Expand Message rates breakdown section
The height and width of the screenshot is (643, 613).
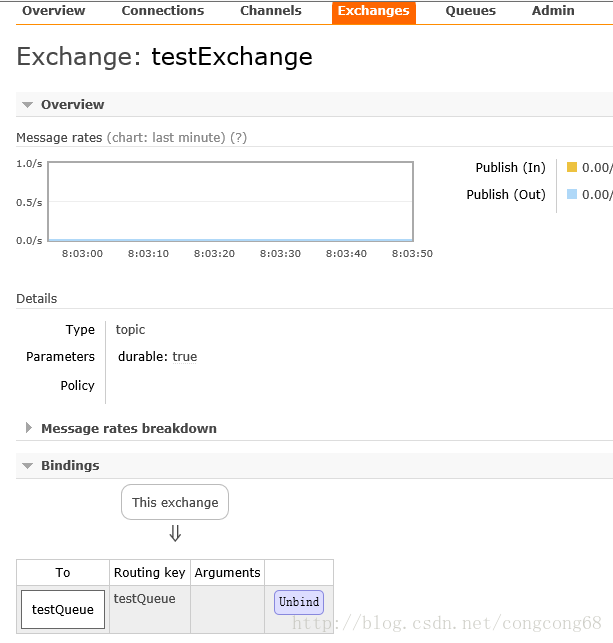(129, 429)
